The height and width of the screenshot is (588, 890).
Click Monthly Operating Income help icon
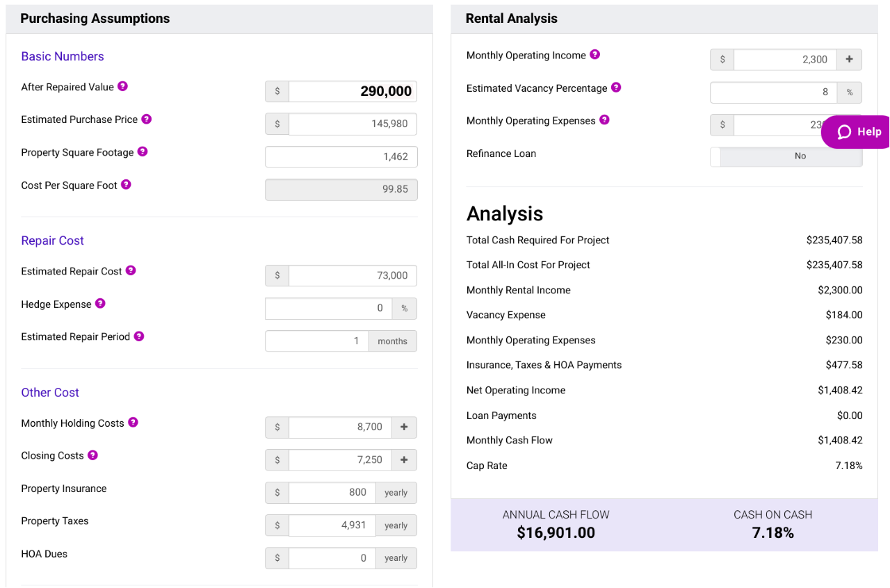[x=594, y=55]
